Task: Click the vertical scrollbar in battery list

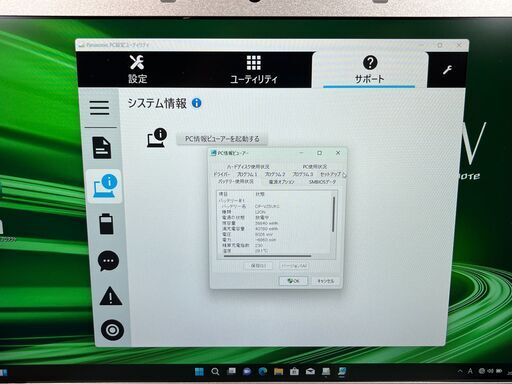Action: coord(333,214)
